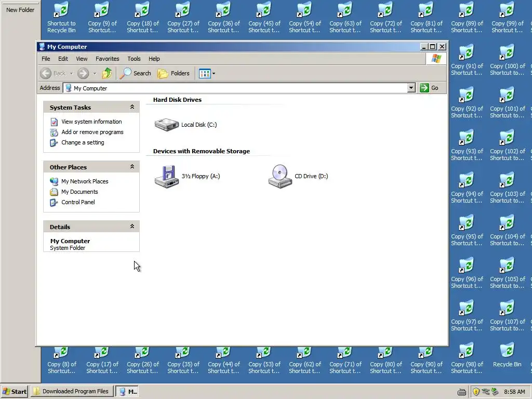The height and width of the screenshot is (399, 532).
Task: Select Copy (94) of Shortcut desktop icon
Action: pyautogui.click(x=467, y=188)
